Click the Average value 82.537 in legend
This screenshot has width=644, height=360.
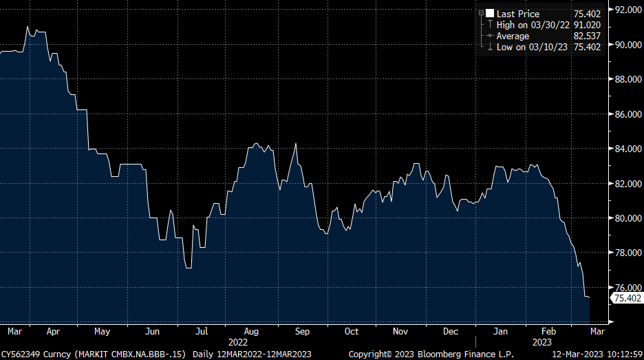(x=587, y=36)
